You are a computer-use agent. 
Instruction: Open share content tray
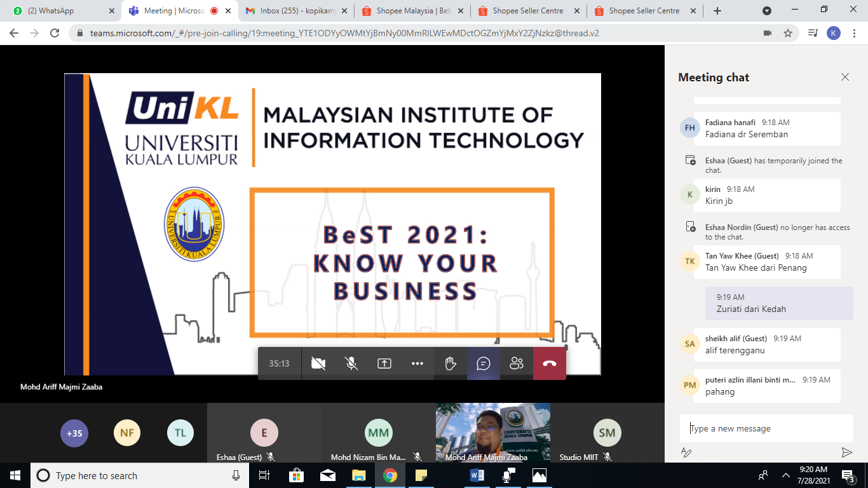[384, 363]
